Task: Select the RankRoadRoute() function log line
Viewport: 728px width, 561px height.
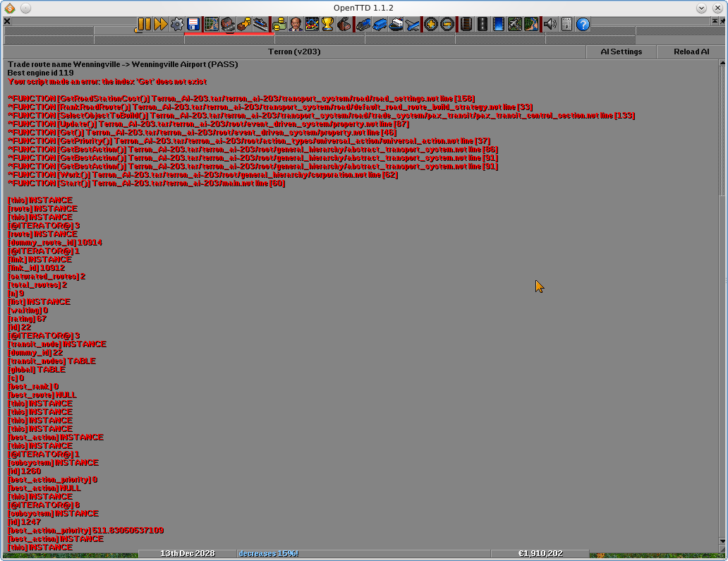Action: click(x=270, y=107)
